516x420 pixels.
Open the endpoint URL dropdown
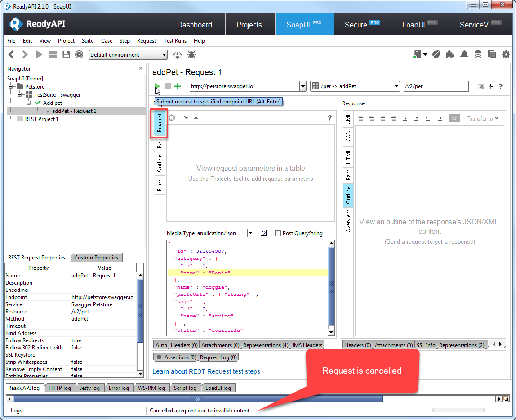302,86
